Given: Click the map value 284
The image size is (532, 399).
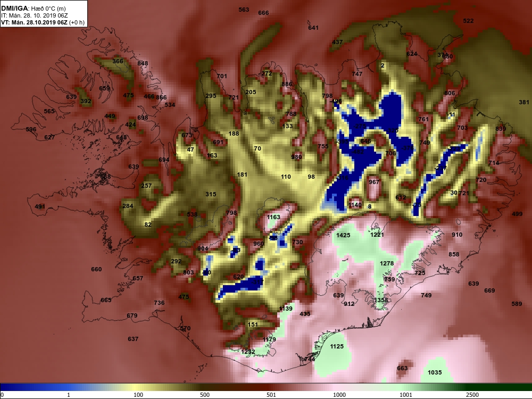Looking at the screenshot, I should pos(128,205).
